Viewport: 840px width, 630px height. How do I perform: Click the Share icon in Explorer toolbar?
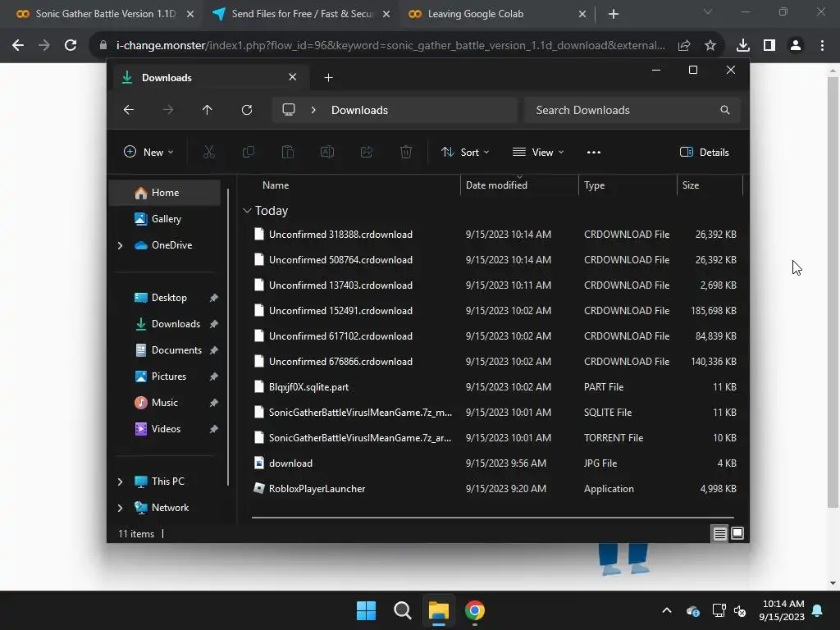(367, 152)
